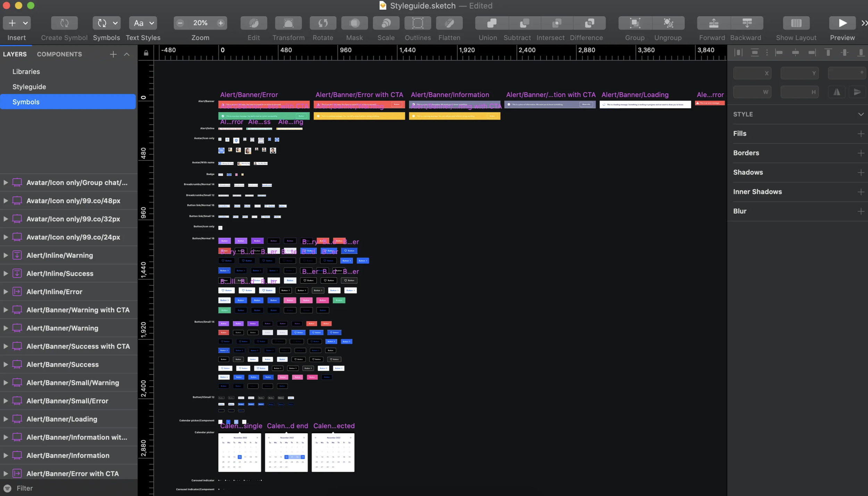Click the Show Layout icon
Viewport: 868px width, 496px height.
(x=796, y=23)
